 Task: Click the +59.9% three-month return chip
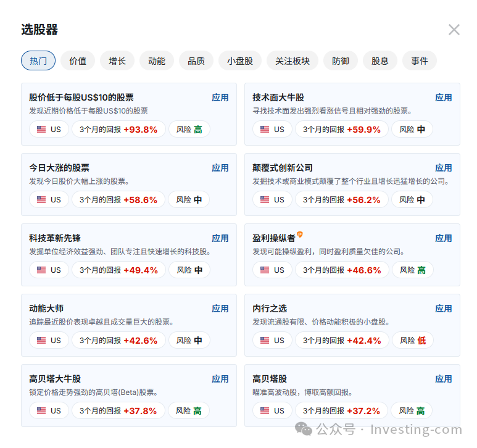tap(342, 129)
